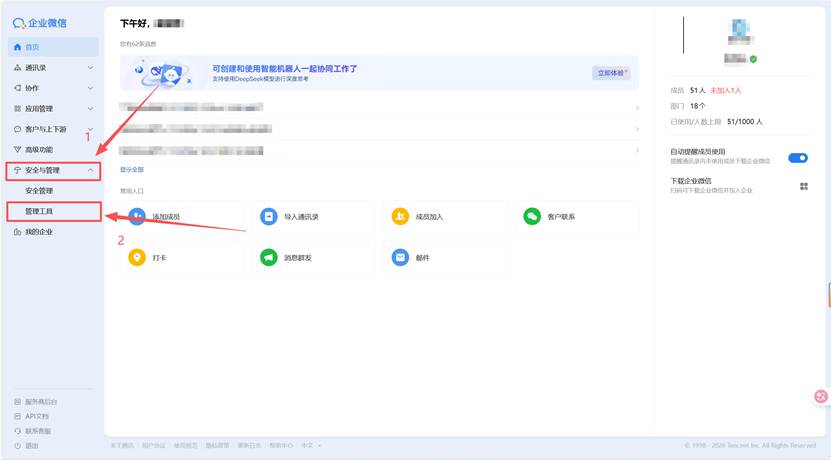
Task: Click the QR code icon for 下载企业微信
Action: pos(803,186)
